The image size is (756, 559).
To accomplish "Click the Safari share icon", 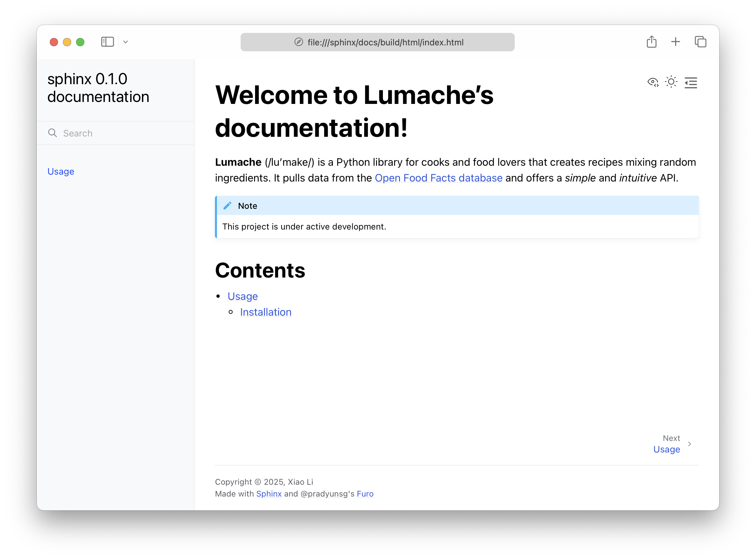I will 651,42.
